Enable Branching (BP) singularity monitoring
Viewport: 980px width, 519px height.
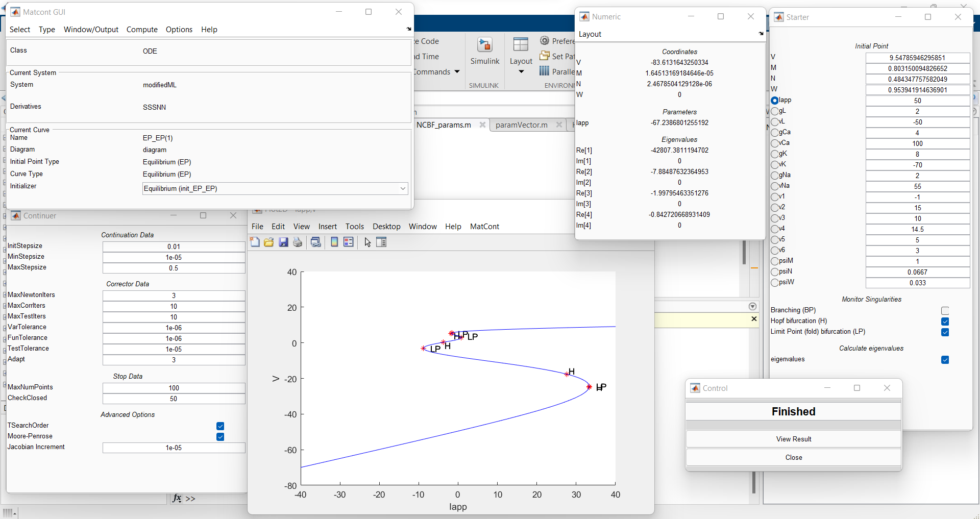(x=945, y=311)
